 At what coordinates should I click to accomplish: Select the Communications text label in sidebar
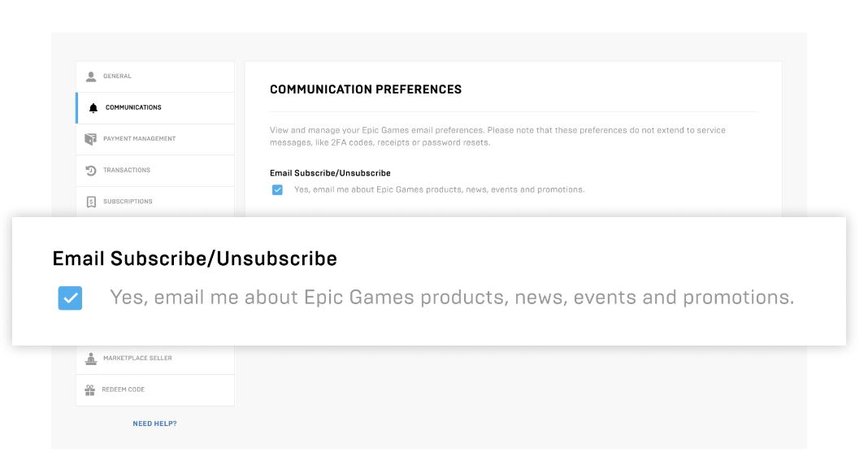pos(133,107)
